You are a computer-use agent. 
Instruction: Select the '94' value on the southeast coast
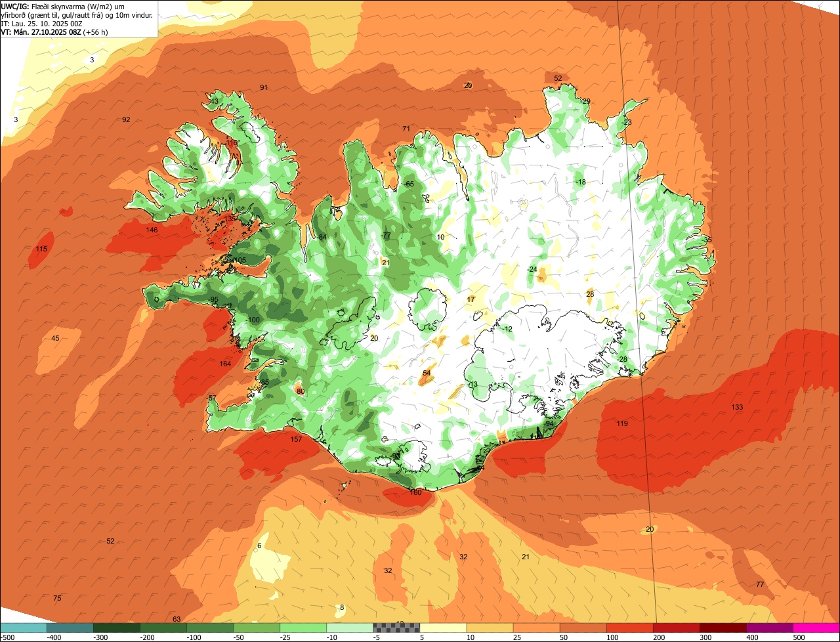pos(550,423)
